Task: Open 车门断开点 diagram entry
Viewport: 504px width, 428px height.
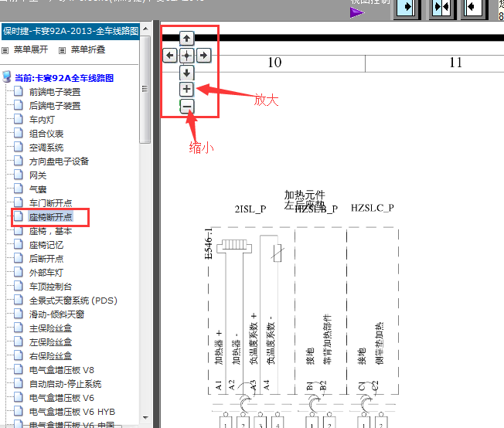Action: (50, 203)
